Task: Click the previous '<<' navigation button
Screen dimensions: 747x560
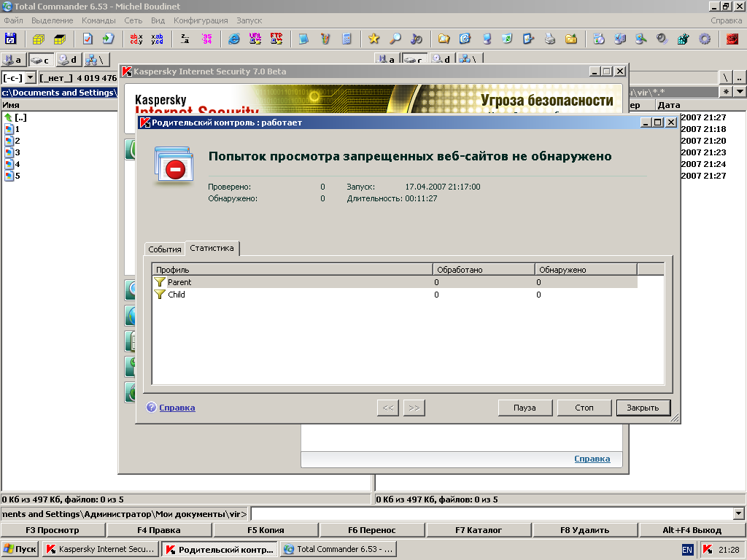Action: click(x=388, y=408)
